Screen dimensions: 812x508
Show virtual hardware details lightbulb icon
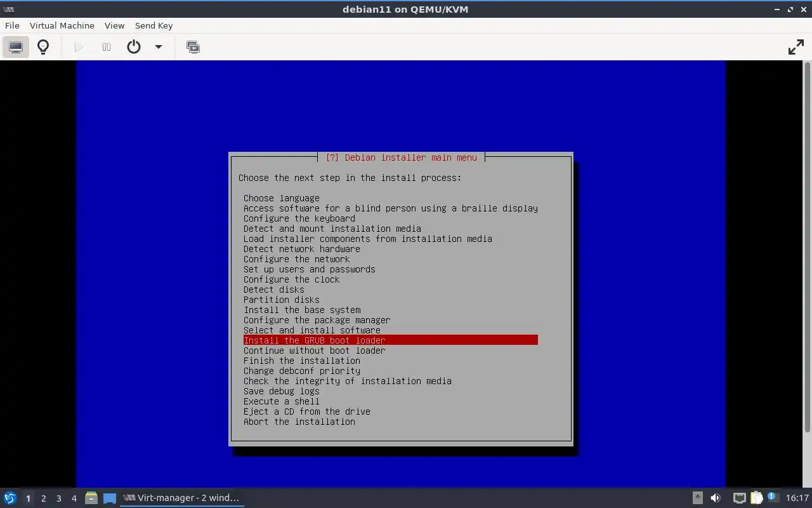(x=43, y=47)
